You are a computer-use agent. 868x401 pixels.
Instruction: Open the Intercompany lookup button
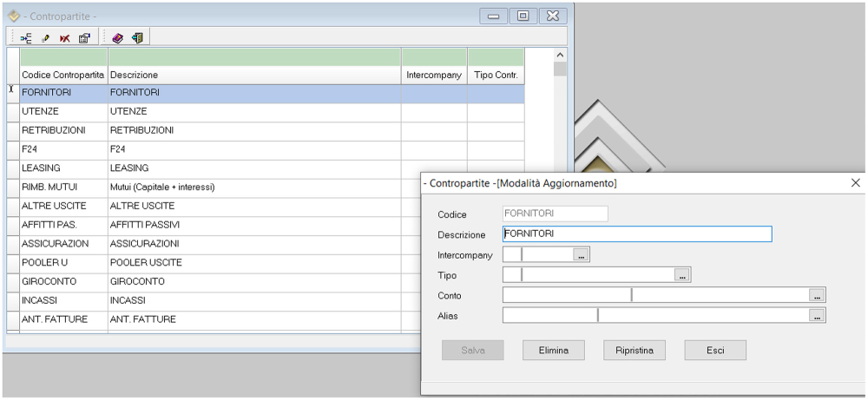click(x=582, y=255)
